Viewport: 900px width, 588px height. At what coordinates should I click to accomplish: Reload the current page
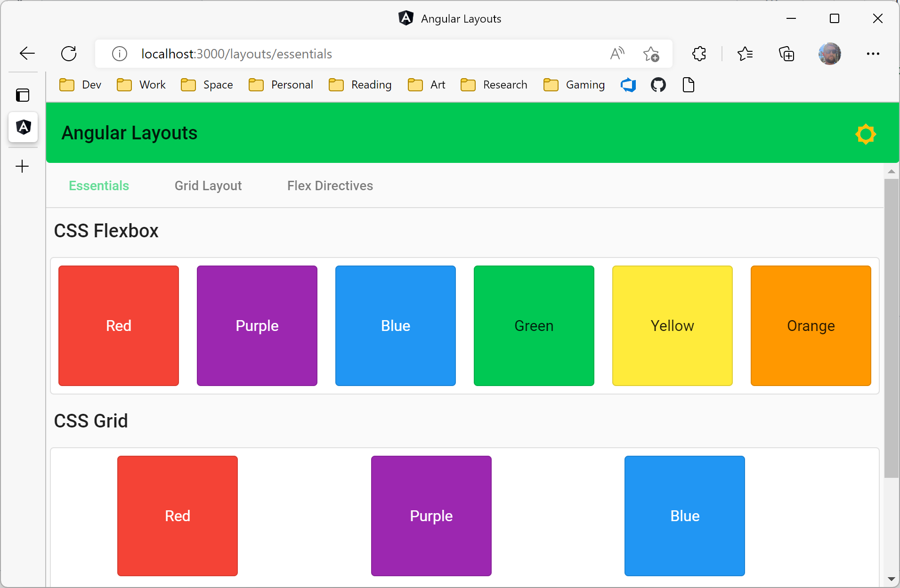tap(68, 53)
